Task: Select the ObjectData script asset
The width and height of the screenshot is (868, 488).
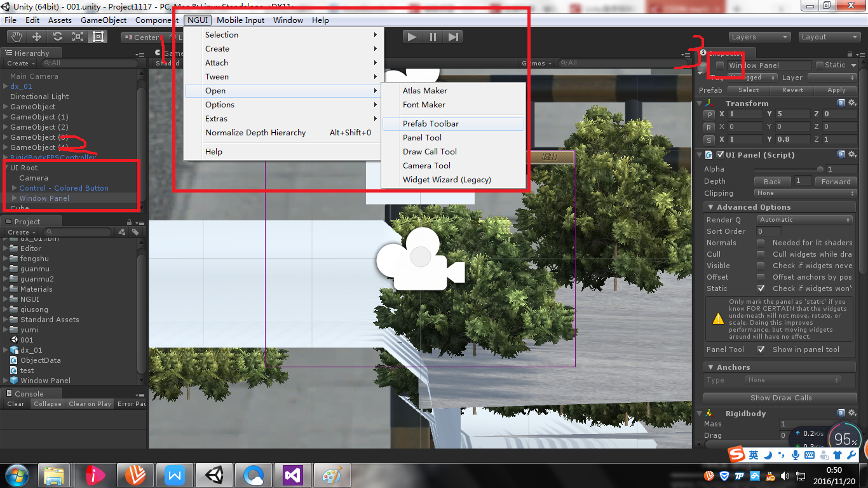Action: (x=41, y=360)
